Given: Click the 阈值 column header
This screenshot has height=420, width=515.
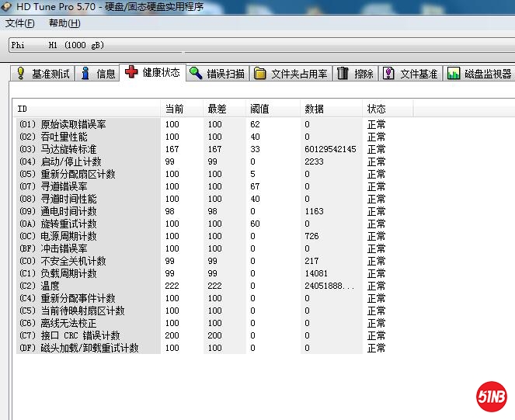Looking at the screenshot, I should (x=272, y=108).
